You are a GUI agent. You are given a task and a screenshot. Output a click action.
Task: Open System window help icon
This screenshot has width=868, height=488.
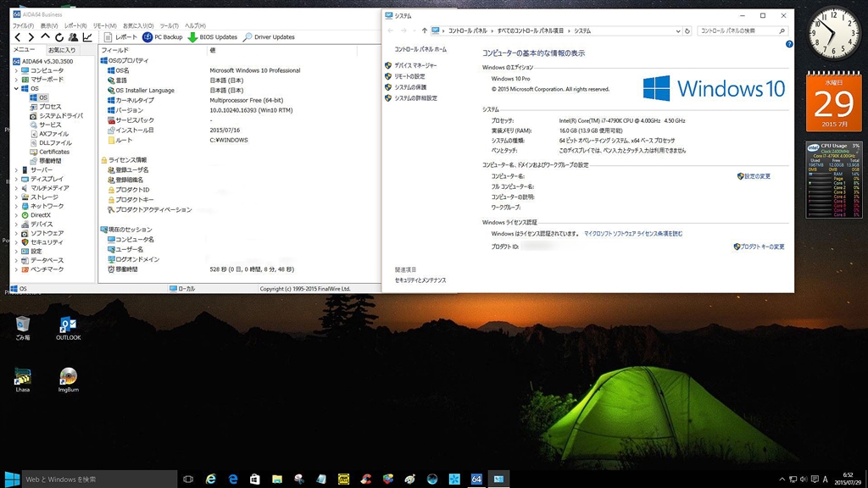click(x=789, y=44)
